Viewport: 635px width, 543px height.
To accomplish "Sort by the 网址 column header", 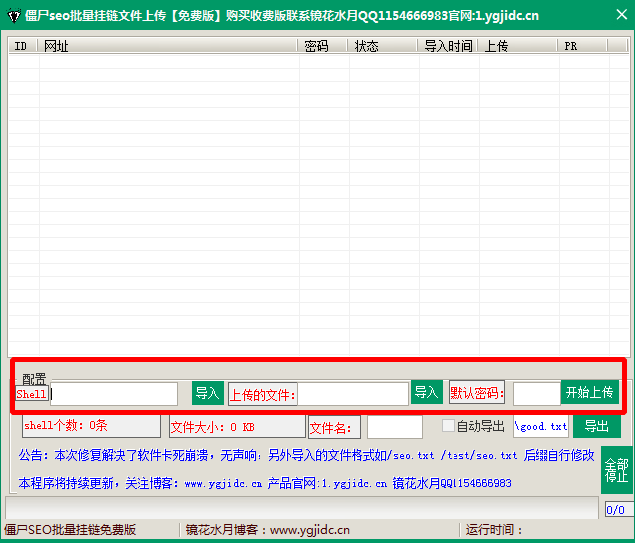I will tap(168, 46).
